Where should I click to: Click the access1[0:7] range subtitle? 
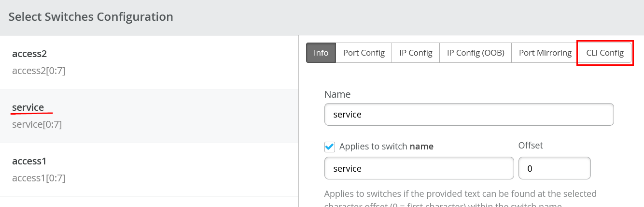(39, 178)
